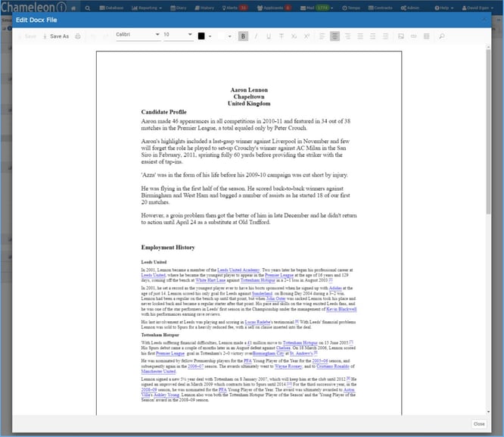Toggle bold formatting

point(243,36)
